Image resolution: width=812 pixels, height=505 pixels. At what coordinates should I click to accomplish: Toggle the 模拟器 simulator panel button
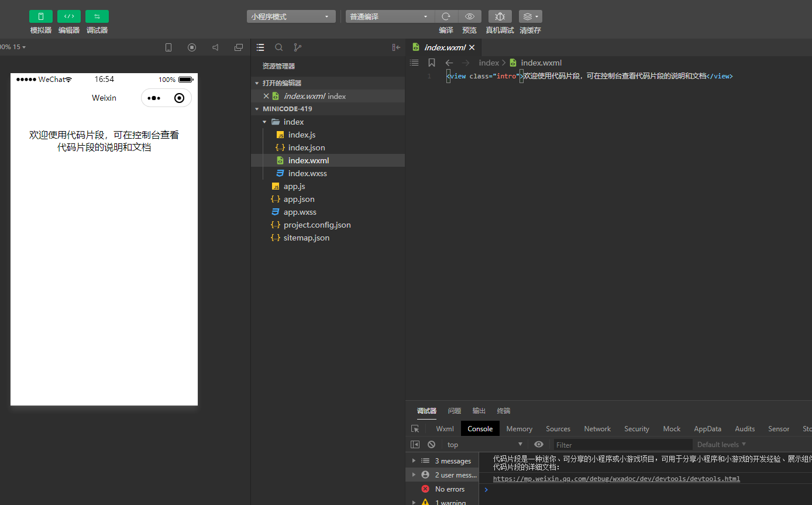click(41, 16)
